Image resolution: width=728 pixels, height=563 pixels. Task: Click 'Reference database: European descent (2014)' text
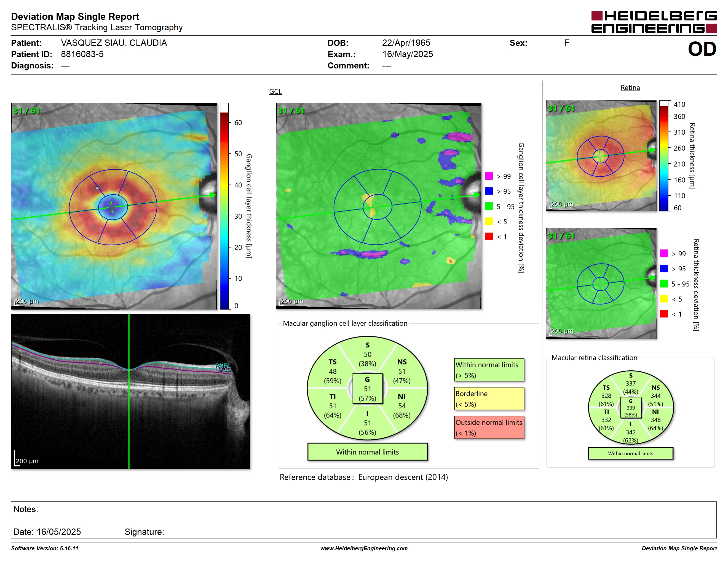[364, 477]
